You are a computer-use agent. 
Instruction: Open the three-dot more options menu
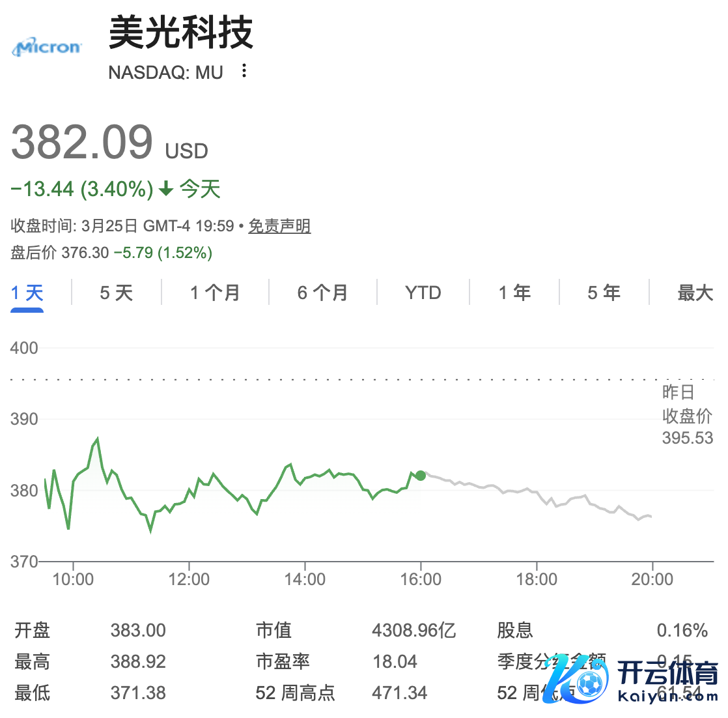tap(244, 71)
